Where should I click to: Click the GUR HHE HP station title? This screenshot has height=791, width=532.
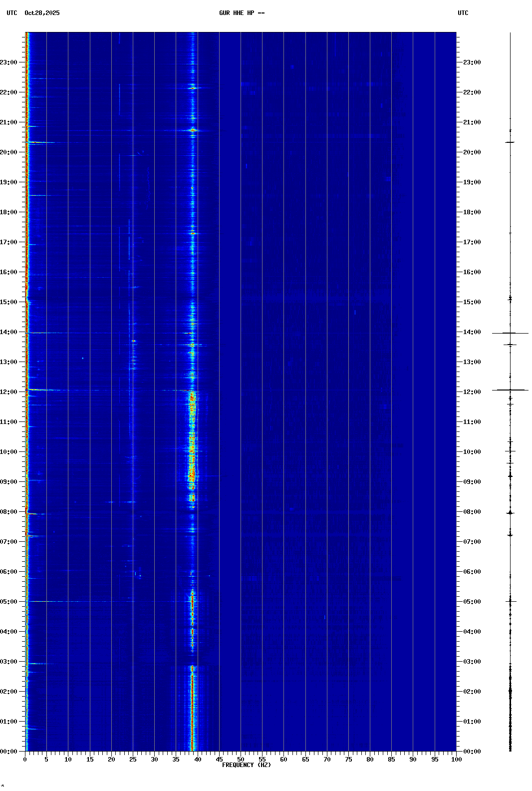pos(242,13)
